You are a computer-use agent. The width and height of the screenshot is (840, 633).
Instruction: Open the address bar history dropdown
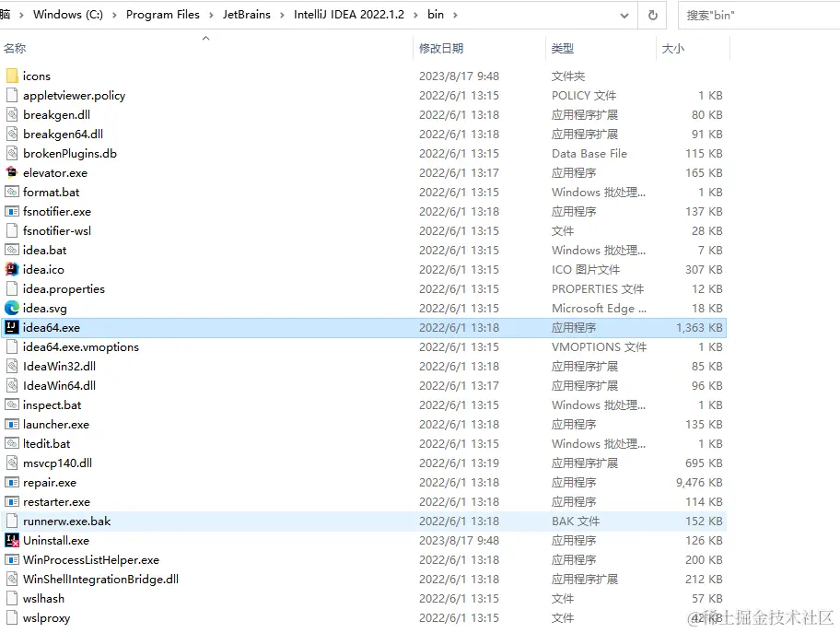click(624, 15)
